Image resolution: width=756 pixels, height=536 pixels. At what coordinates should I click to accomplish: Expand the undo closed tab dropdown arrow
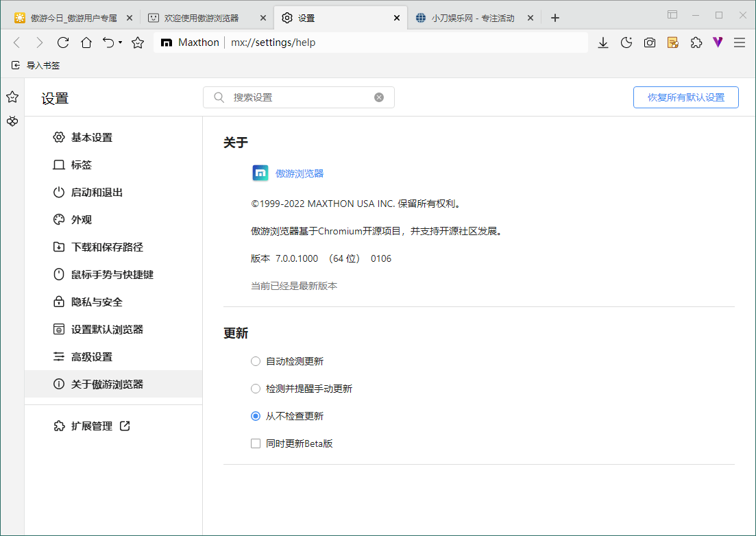click(120, 42)
